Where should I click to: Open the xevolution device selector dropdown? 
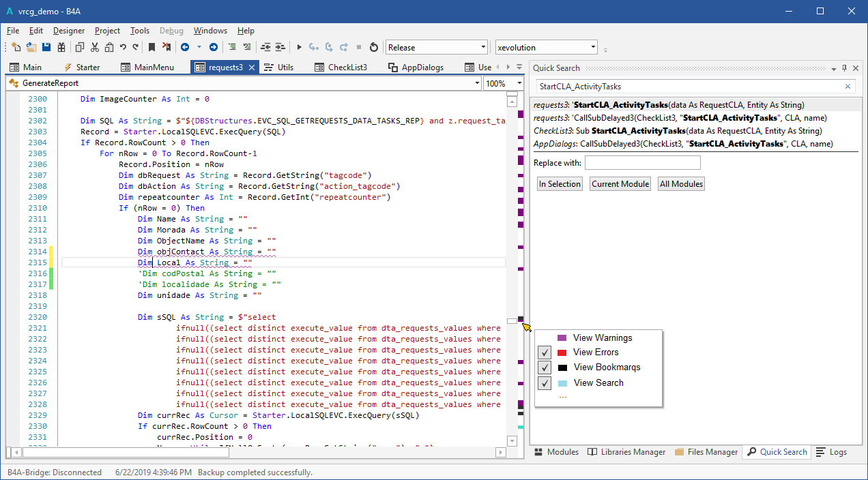click(592, 47)
